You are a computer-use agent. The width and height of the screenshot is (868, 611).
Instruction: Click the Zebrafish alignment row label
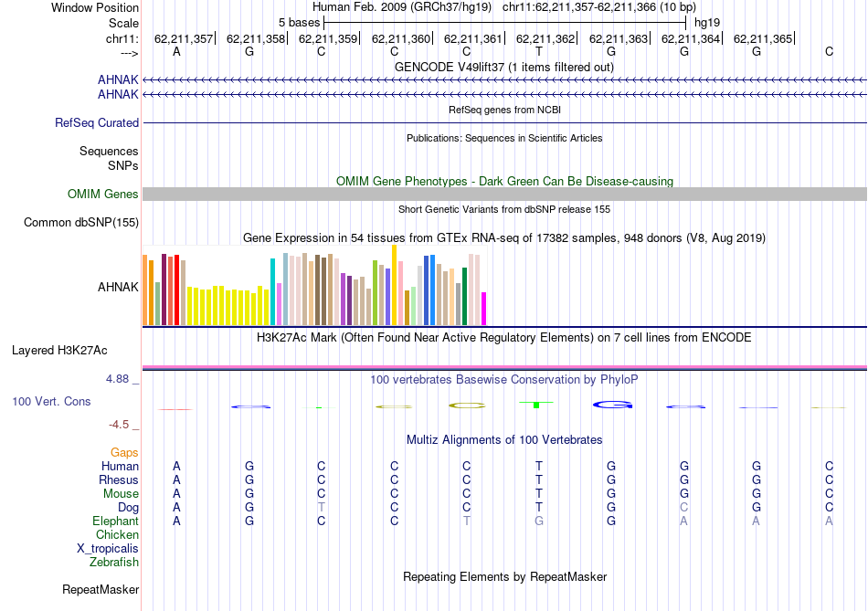click(114, 563)
